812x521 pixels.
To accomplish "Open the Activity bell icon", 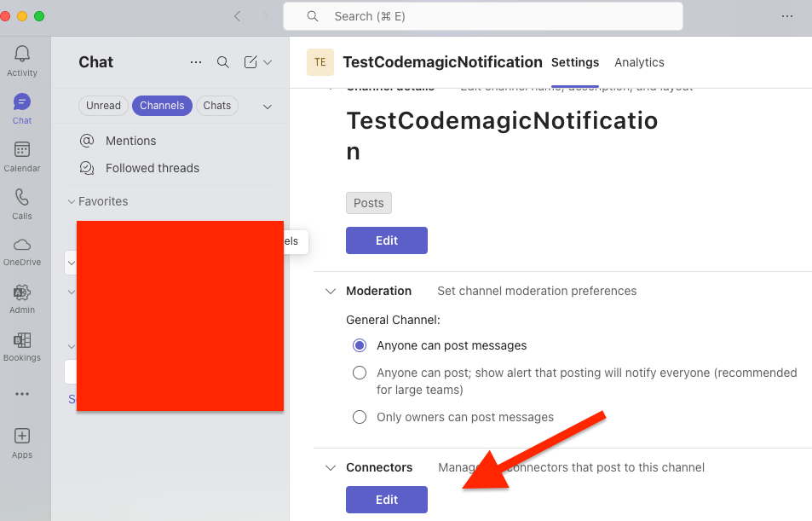I will 22,54.
